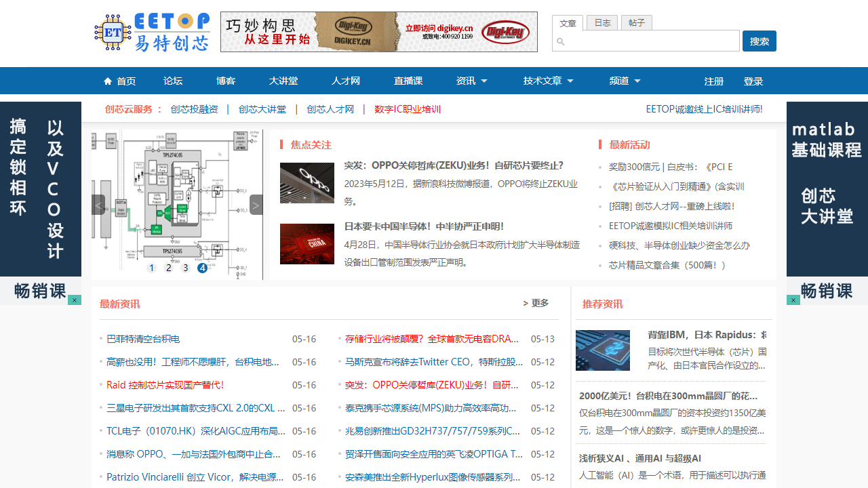
Task: Open activity 《芯片验证从入门到精通》
Action: (x=677, y=186)
